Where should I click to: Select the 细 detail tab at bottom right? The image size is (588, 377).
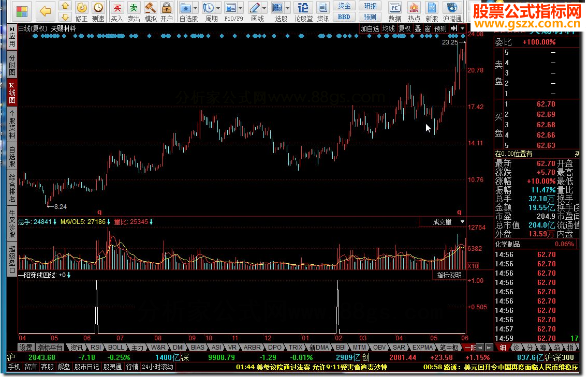click(503, 348)
